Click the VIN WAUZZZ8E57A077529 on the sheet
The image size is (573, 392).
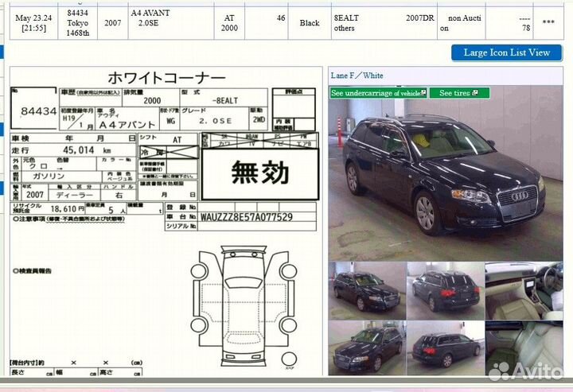247,217
